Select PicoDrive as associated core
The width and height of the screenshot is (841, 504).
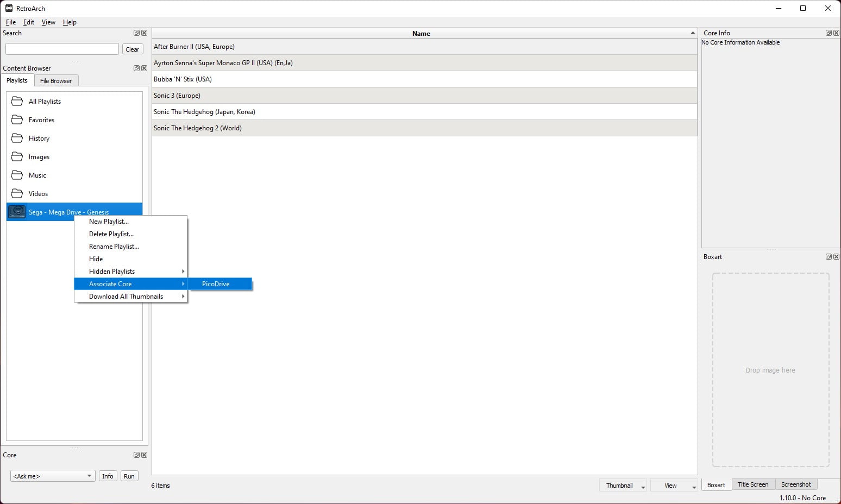pos(220,284)
